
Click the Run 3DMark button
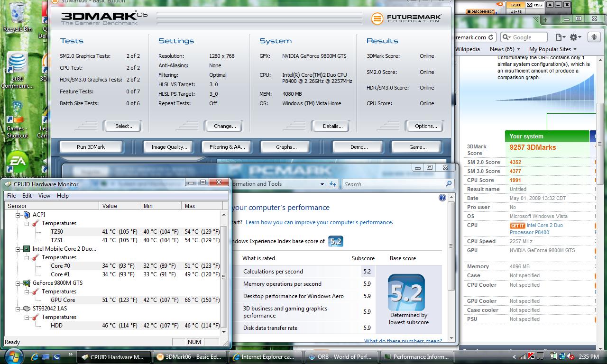[91, 147]
